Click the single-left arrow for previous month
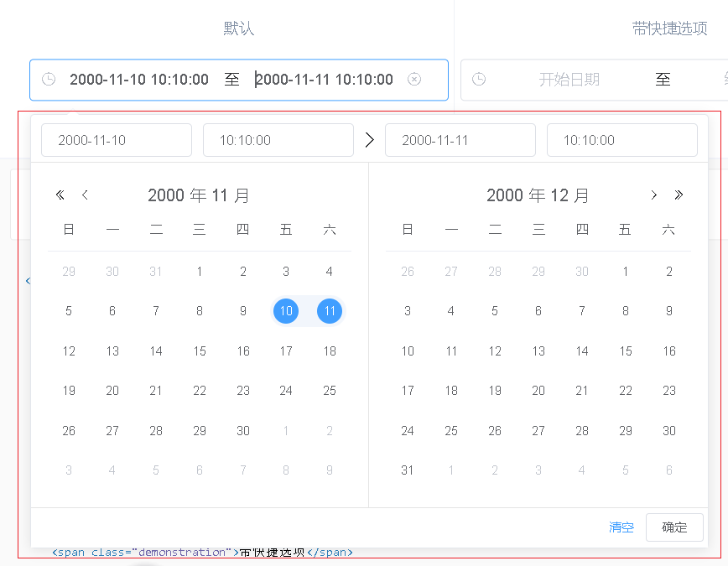 click(85, 195)
